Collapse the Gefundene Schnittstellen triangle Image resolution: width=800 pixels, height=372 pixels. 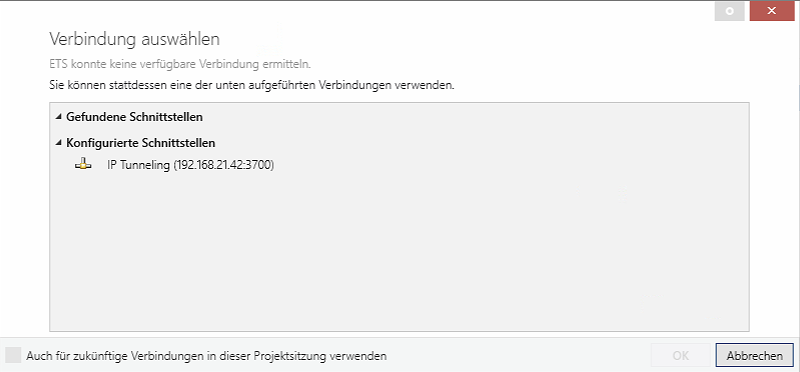click(59, 117)
